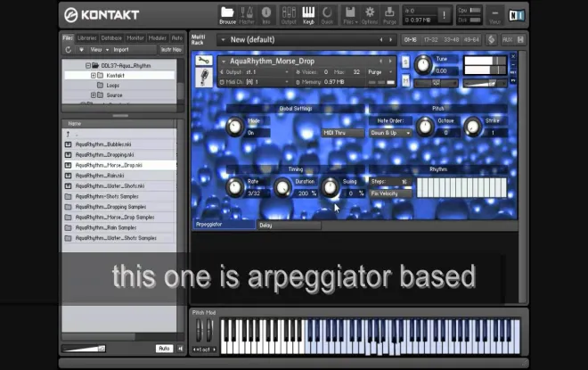
Task: Open the Output st.1 dropdown
Action: point(255,72)
